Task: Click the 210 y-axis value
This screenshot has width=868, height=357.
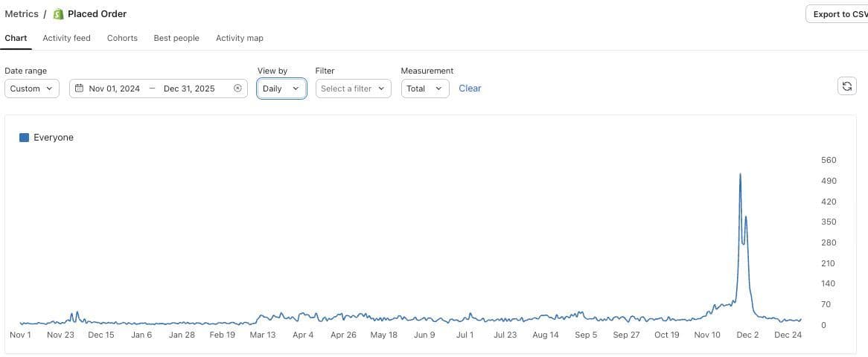Action: coord(829,263)
